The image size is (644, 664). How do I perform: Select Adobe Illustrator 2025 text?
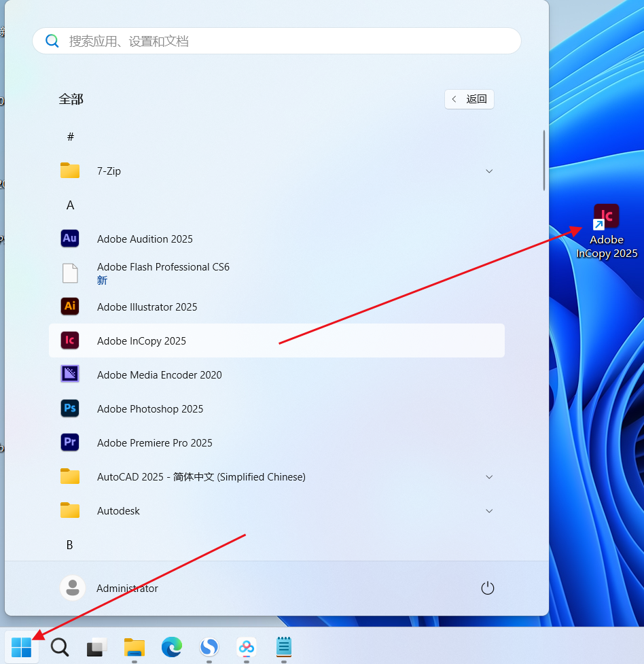tap(147, 307)
